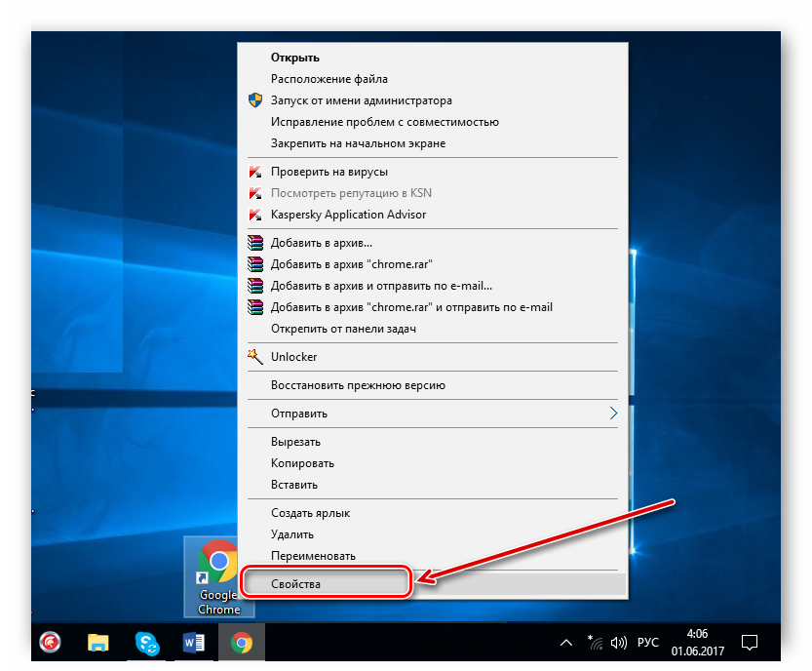Expand the Отправить submenu arrow
This screenshot has width=812, height=671.
(613, 414)
